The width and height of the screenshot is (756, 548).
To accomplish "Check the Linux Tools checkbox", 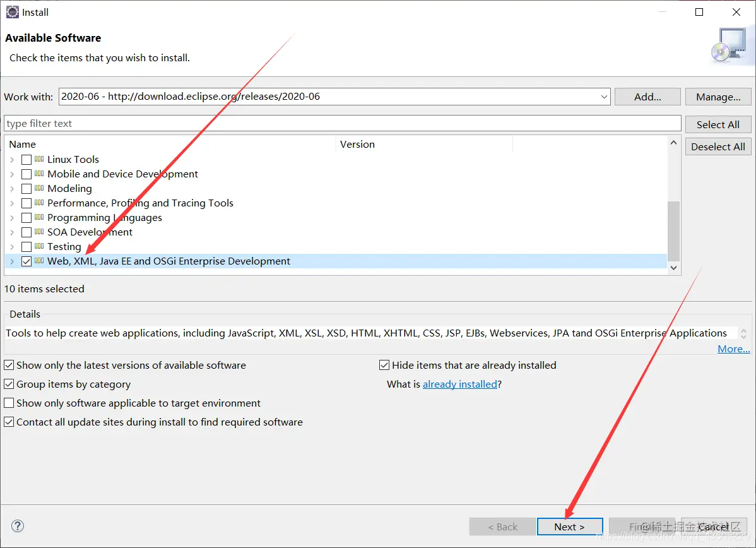I will click(x=27, y=160).
